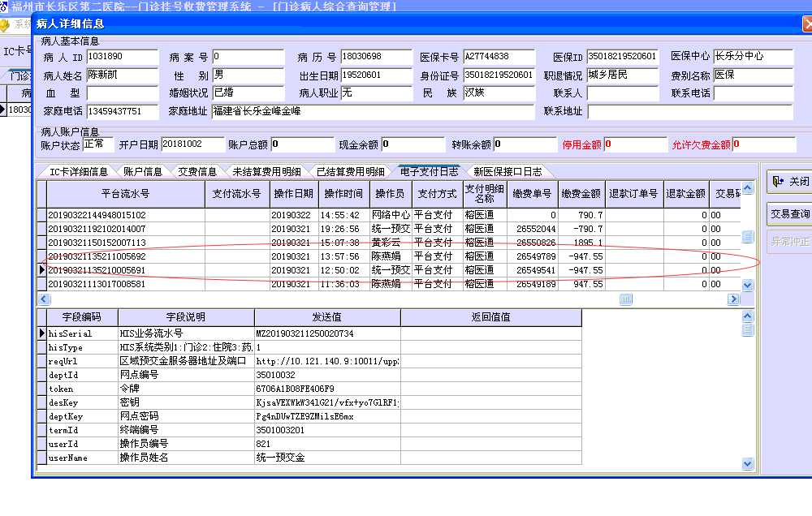Screen dimensions: 812x516
Task: Click the scroll-up arrow of field detail grid
Action: coord(747,316)
